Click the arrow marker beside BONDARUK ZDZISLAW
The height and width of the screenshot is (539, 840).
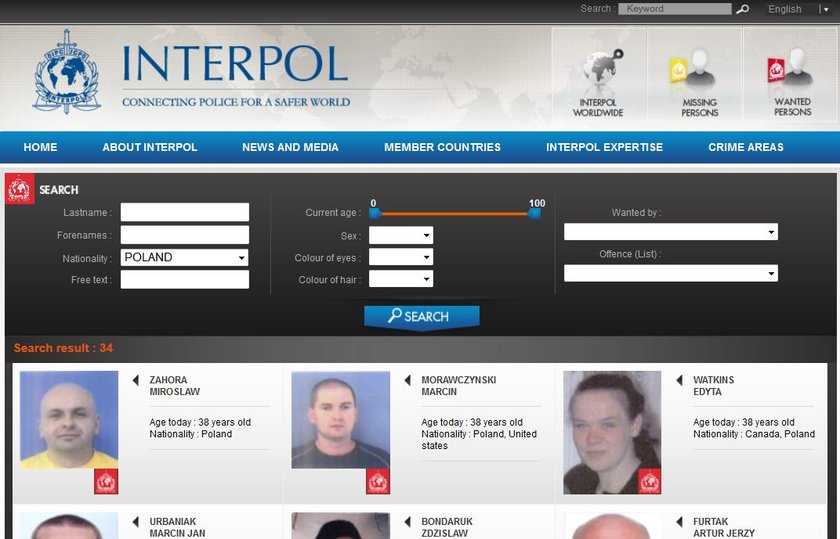408,521
